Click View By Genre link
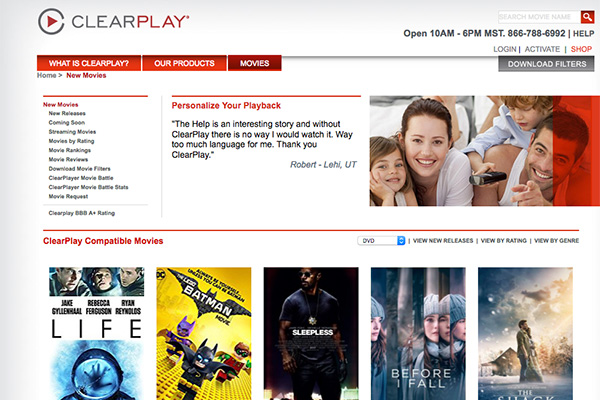Image resolution: width=600 pixels, height=400 pixels. pos(556,241)
